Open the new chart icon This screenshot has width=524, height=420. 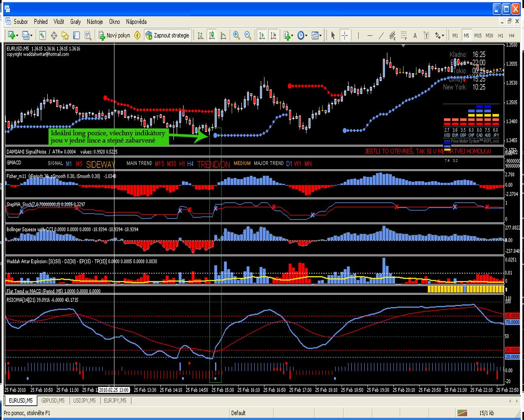(11, 36)
